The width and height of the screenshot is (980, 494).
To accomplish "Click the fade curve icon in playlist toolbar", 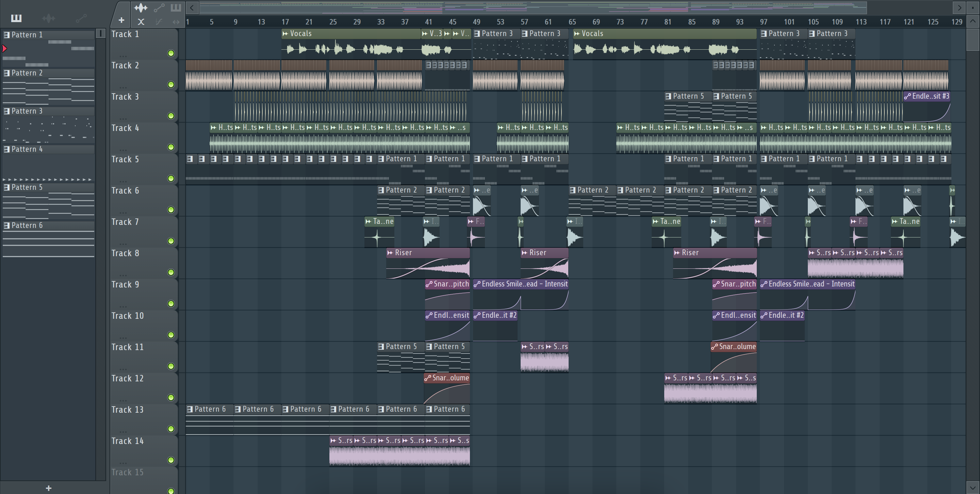I will tap(159, 22).
